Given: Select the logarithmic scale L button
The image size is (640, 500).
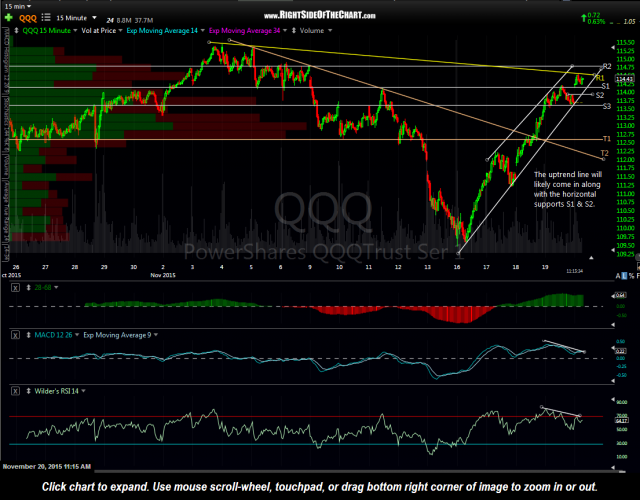Looking at the screenshot, I should tap(624, 276).
